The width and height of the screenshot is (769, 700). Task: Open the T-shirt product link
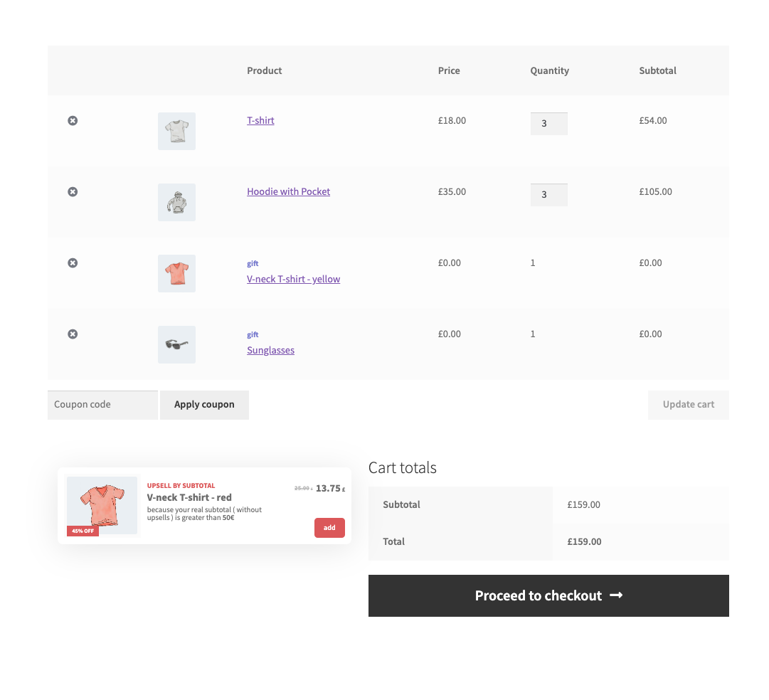point(260,121)
